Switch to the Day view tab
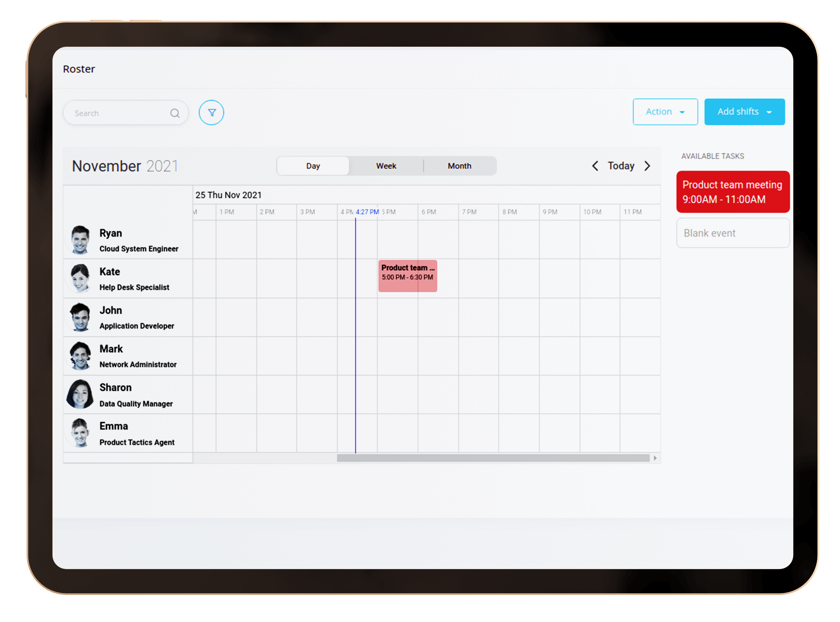840x622 pixels. (x=312, y=165)
